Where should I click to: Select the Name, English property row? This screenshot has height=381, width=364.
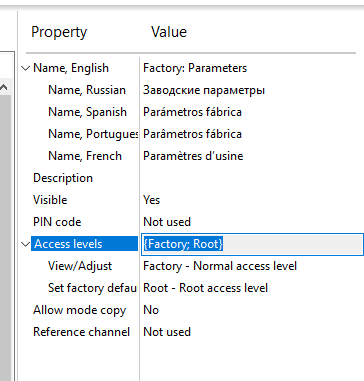(x=71, y=68)
